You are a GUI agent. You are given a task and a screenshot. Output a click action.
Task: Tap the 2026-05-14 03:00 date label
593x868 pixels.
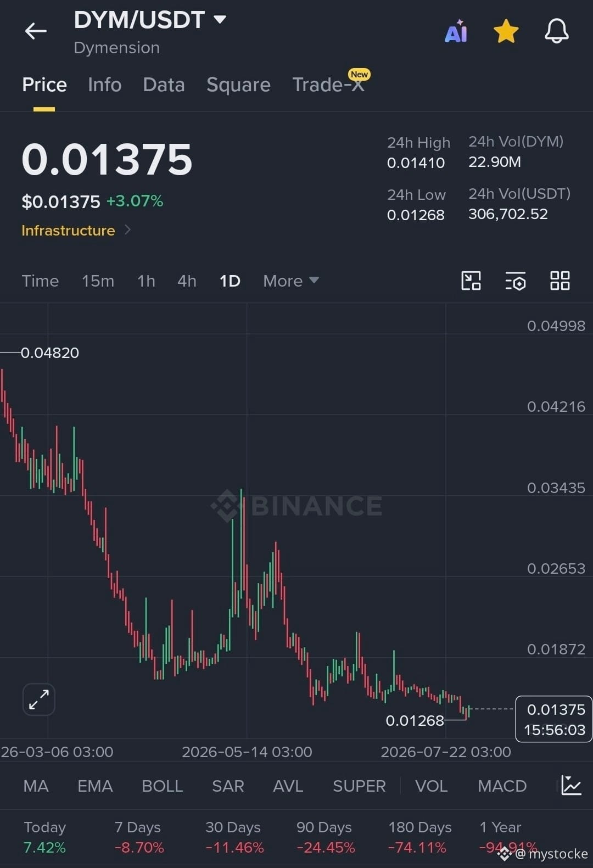247,752
